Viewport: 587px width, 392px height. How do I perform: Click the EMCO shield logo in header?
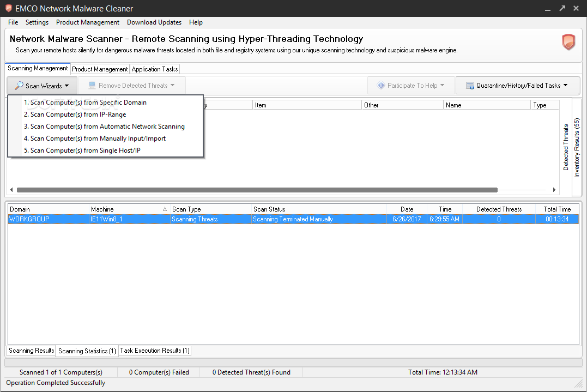tap(568, 42)
